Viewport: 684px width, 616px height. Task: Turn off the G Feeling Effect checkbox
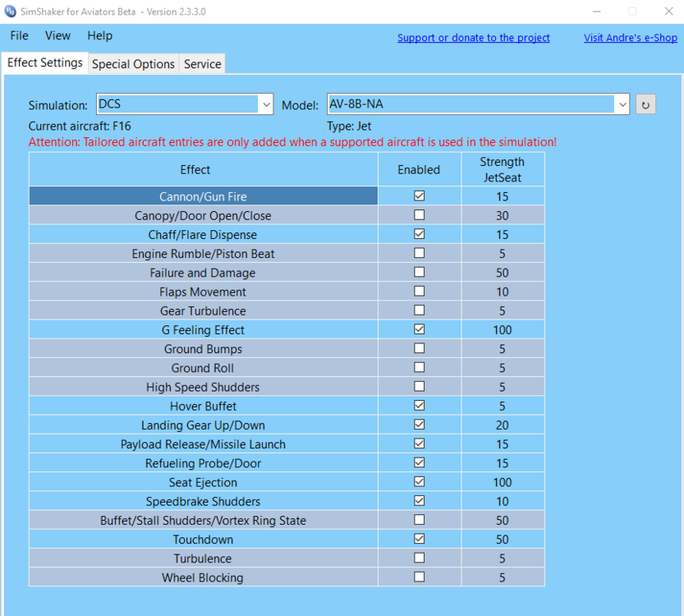420,329
